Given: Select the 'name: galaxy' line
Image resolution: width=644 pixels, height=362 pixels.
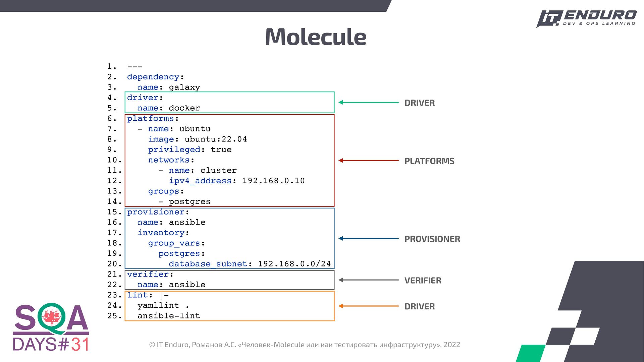Looking at the screenshot, I should point(169,87).
